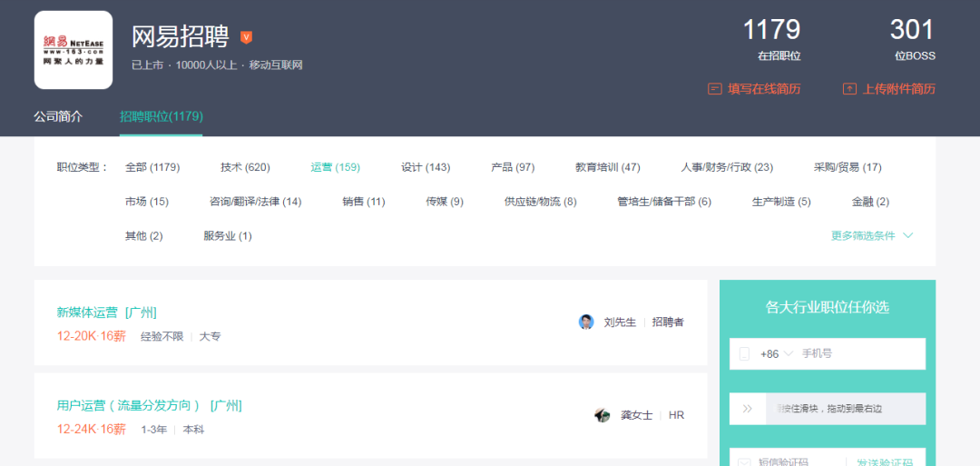Open the 招聘职位(1179) tab

pos(162,116)
